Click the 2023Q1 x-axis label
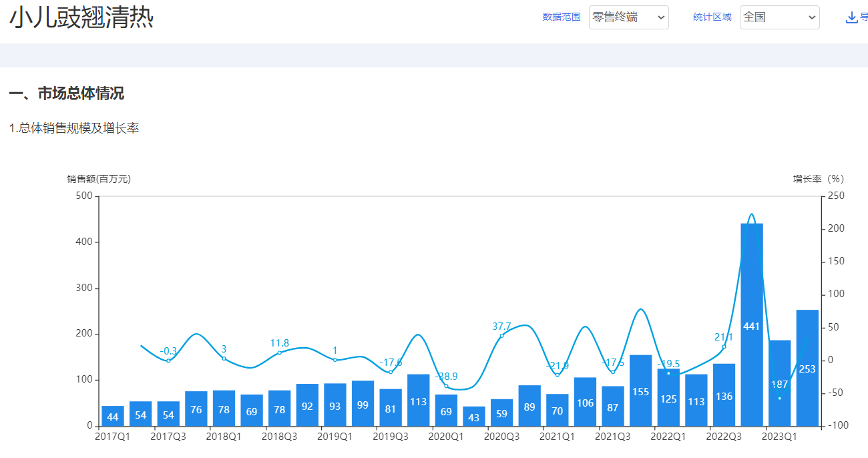The width and height of the screenshot is (868, 458). [x=779, y=437]
